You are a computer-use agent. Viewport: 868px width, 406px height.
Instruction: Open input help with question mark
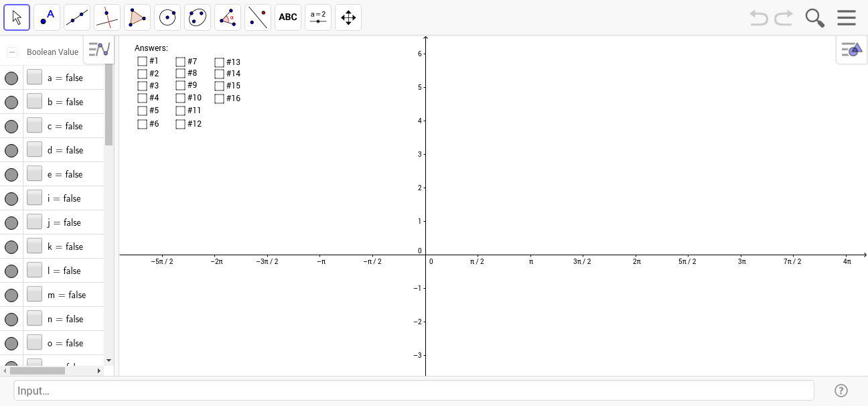tap(841, 391)
